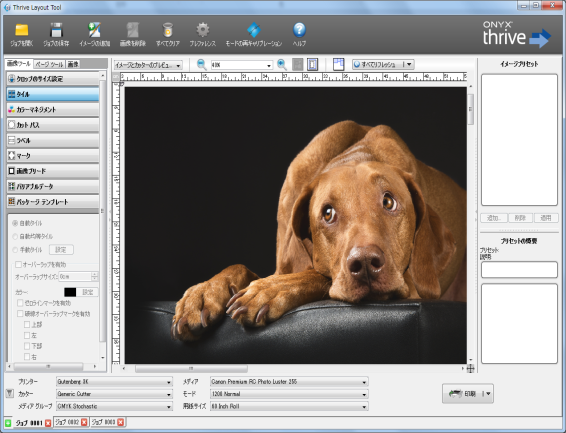Expand the ラベル section
Viewport: 566px width, 433px height.
pyautogui.click(x=53, y=140)
